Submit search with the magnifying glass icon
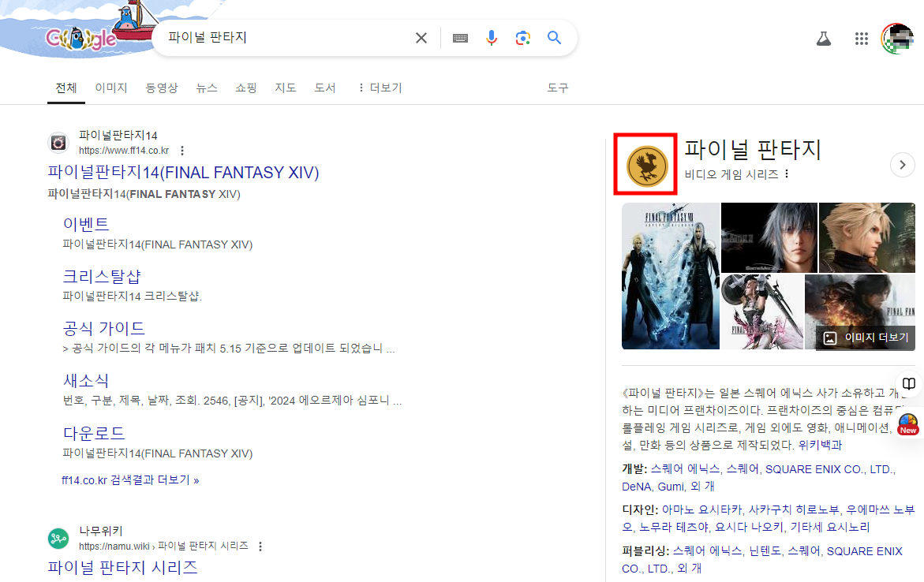 [554, 39]
